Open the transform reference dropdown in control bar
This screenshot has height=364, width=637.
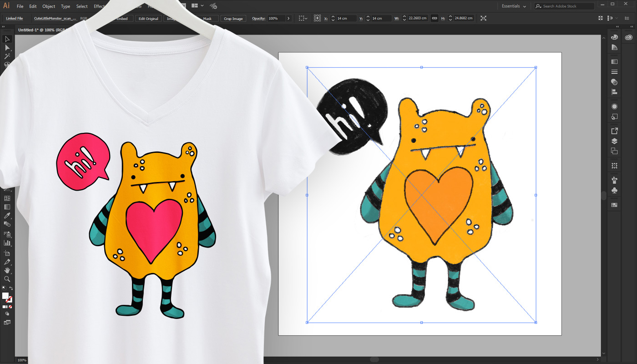pos(303,18)
